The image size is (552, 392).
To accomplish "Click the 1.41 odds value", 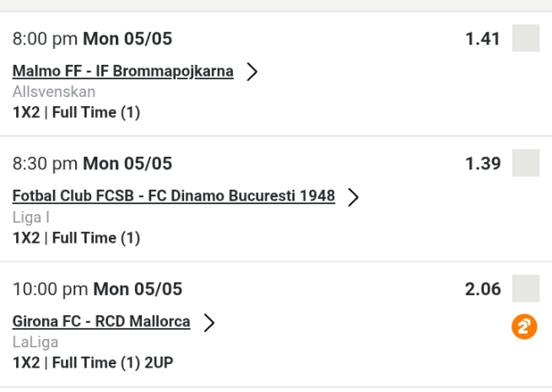I will (483, 40).
